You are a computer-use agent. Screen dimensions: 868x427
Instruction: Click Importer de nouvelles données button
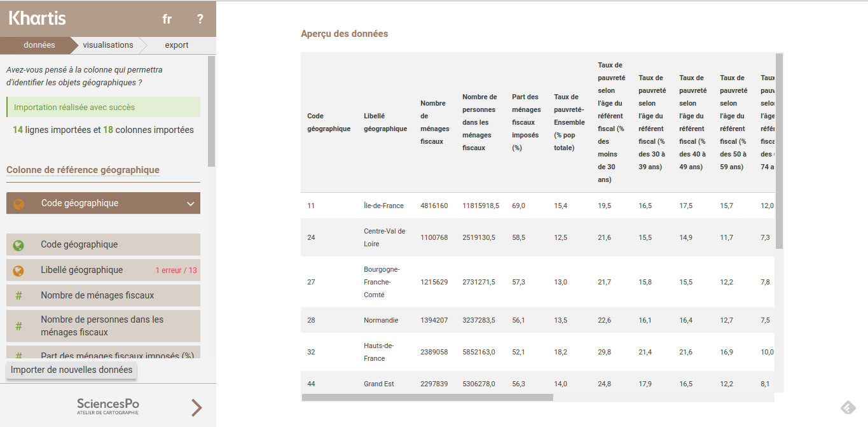click(72, 370)
